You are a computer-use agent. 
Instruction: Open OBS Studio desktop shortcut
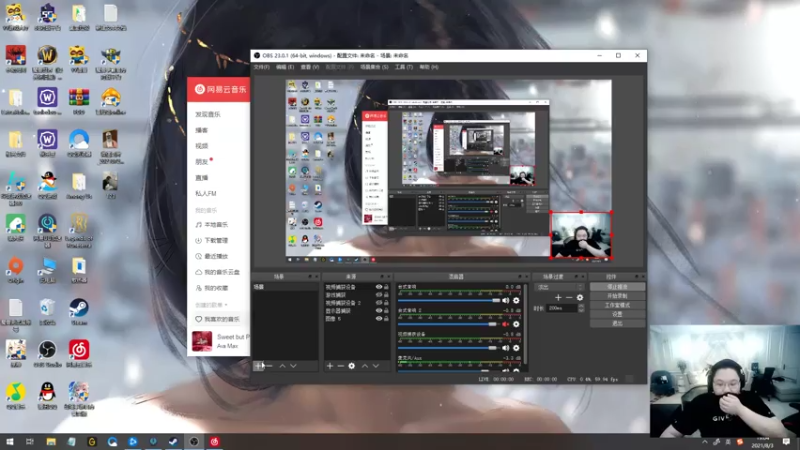[47, 354]
